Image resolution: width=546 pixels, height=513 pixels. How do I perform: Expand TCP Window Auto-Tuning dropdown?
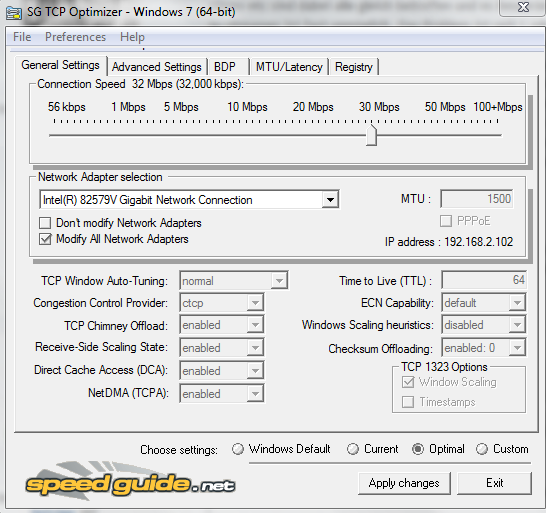[x=279, y=281]
